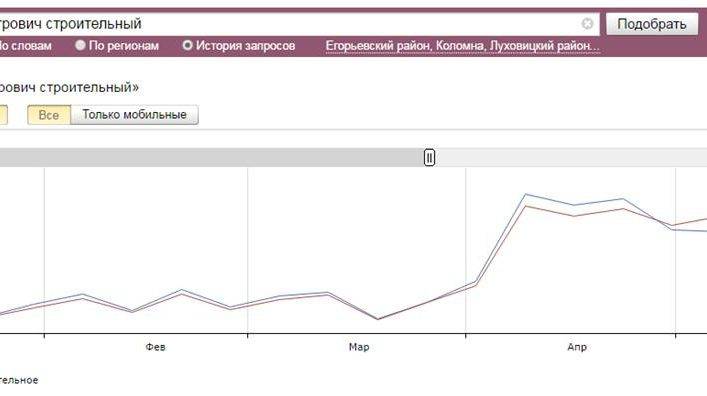Screen dimensions: 707x396
Task: Clear the search query with the X icon
Action: 587,23
